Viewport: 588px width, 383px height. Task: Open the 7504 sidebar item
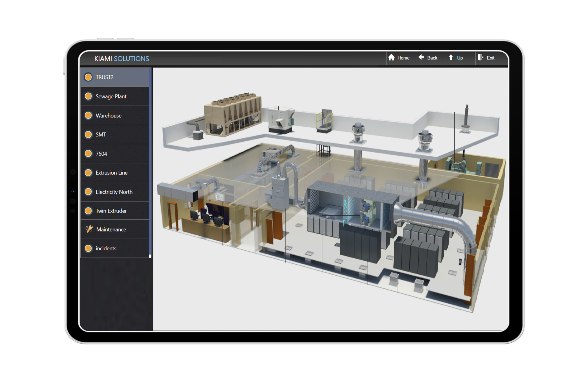coord(101,154)
